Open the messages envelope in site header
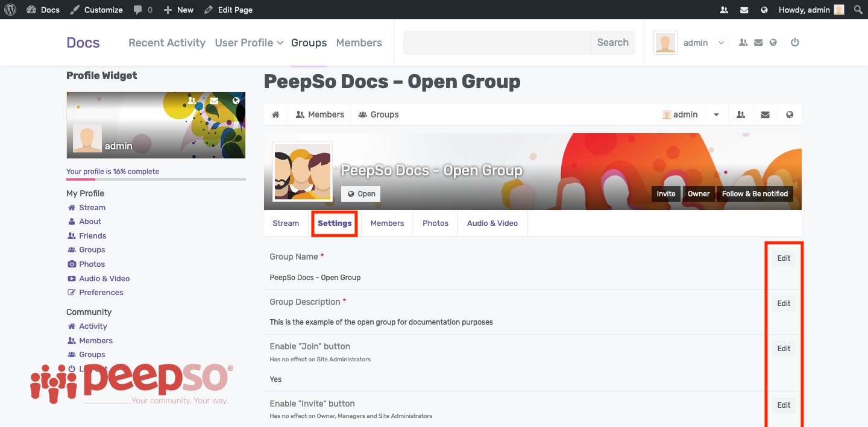868x427 pixels. [758, 43]
